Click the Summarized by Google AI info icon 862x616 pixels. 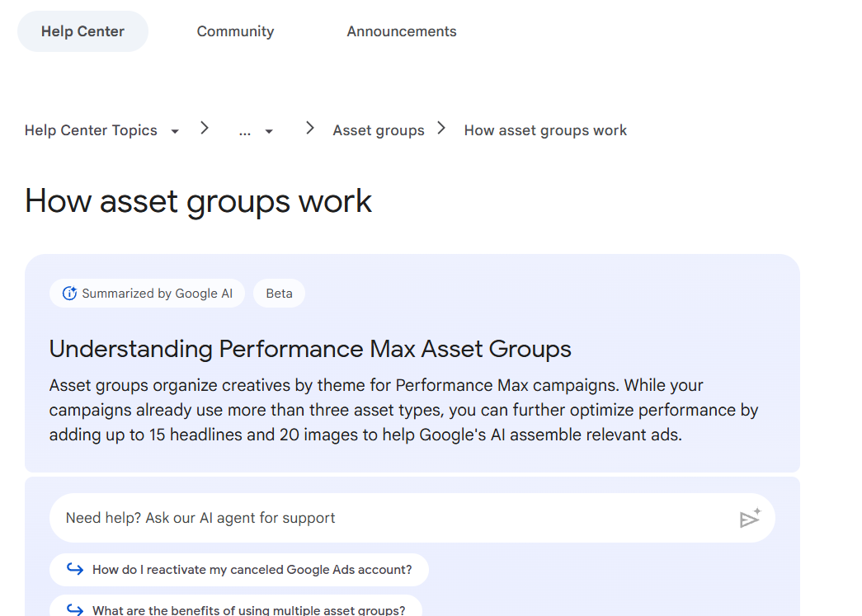tap(69, 294)
